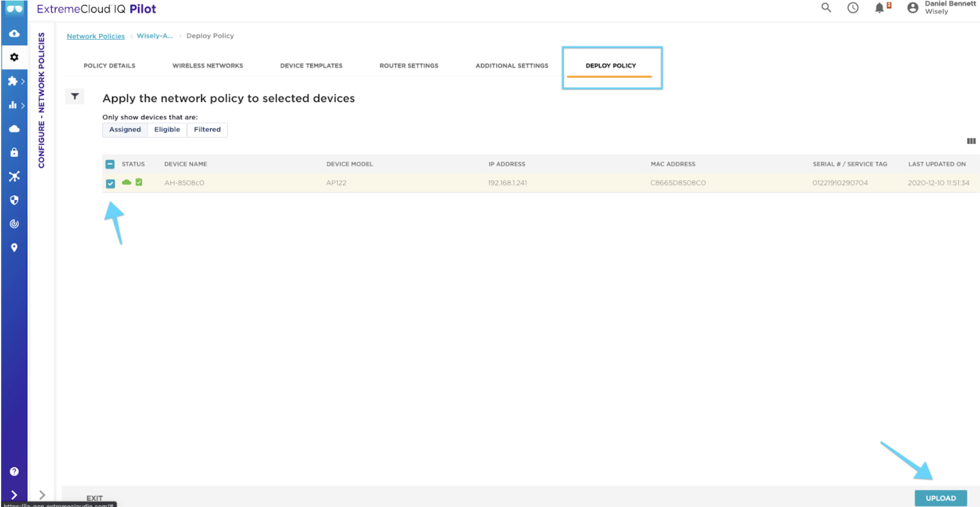Toggle the Eligible device filter
Screen dimensions: 980x507
point(167,129)
